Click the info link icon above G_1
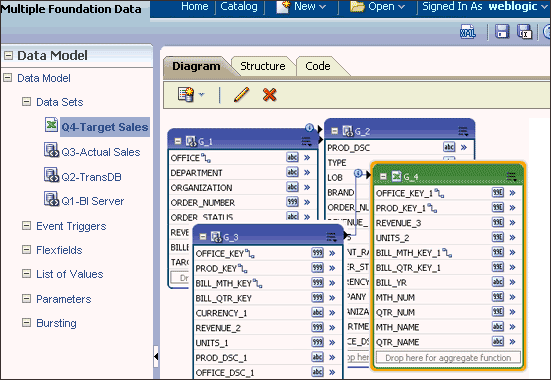This screenshot has height=380, width=551. point(309,128)
